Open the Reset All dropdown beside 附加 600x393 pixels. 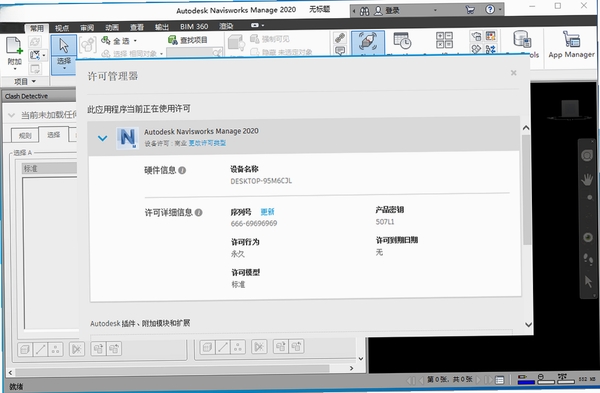(x=44, y=55)
